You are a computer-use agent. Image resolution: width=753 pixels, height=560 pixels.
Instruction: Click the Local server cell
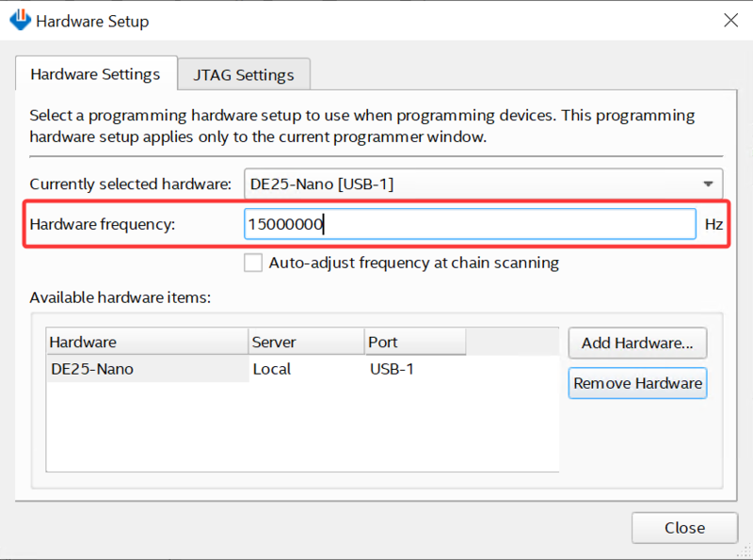coord(272,369)
